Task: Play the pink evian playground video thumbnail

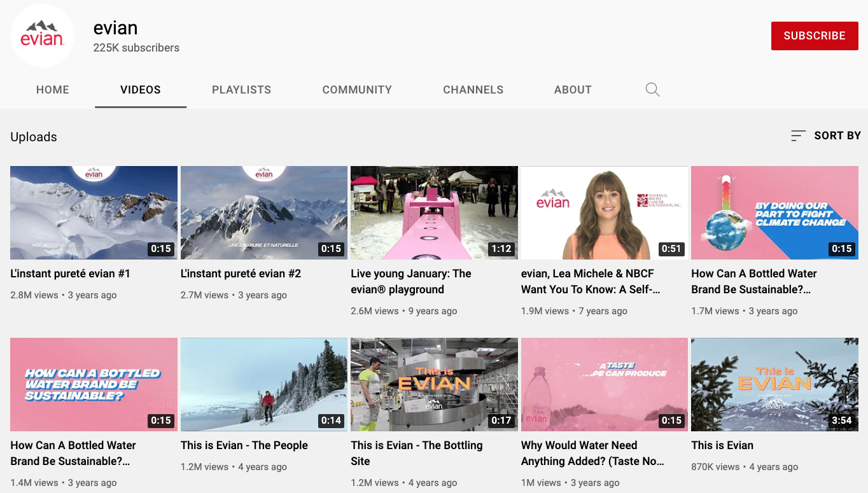Action: 434,212
